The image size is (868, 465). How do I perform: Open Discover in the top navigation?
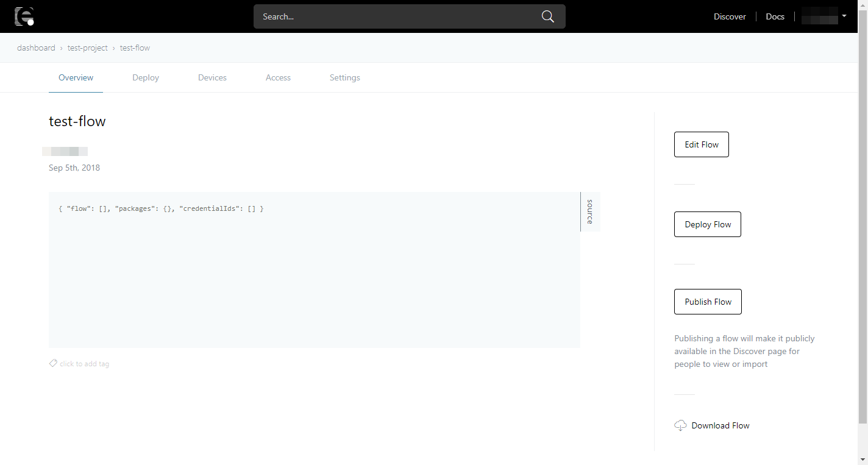point(730,16)
